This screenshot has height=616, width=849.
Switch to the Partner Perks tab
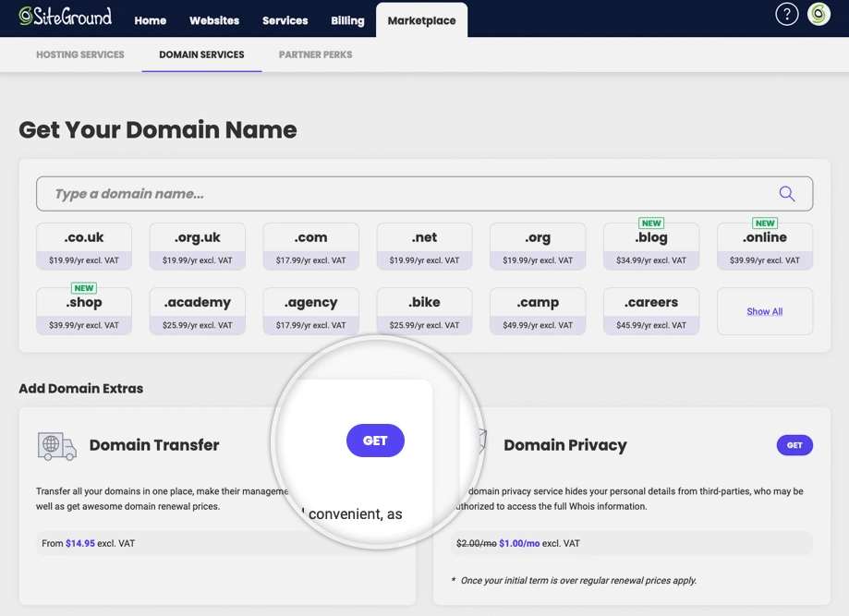[x=315, y=54]
